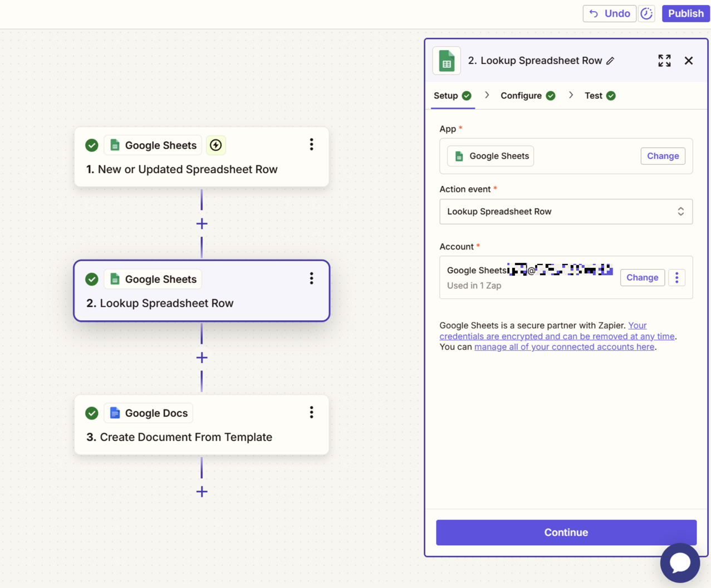Click the green check icon on step 2
Screen dimensions: 711x588
[92, 279]
